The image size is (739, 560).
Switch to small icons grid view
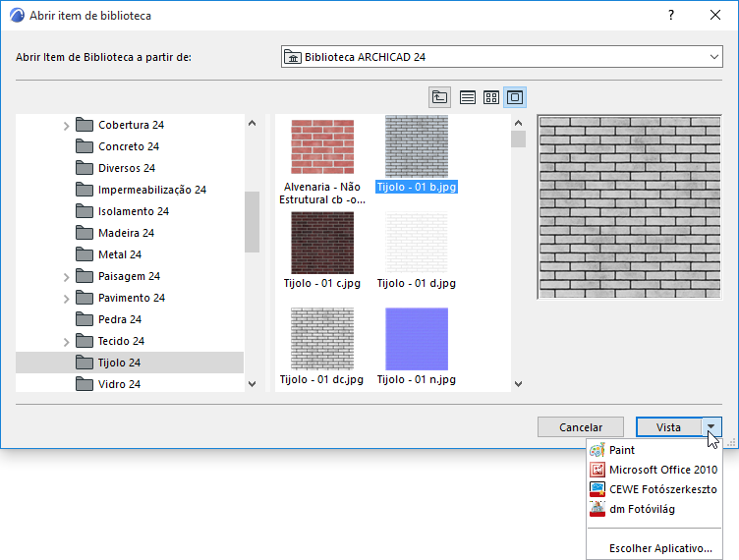point(491,97)
